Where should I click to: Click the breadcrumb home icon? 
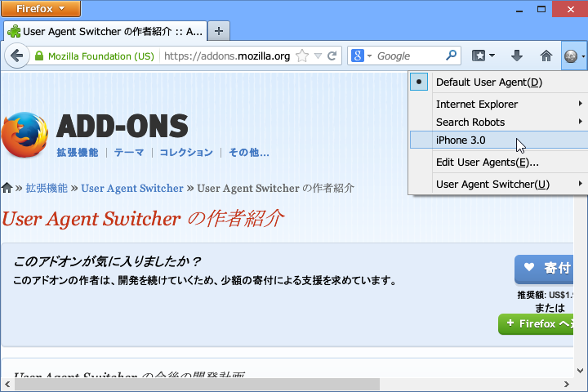[7, 188]
